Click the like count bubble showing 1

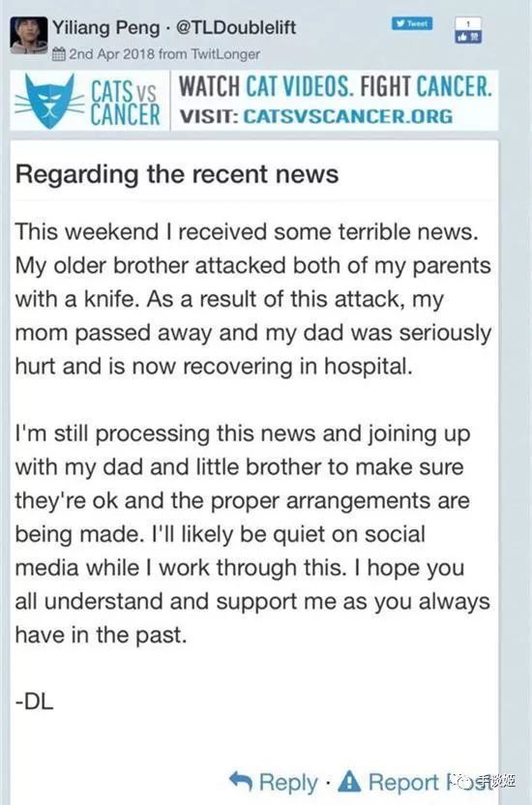click(468, 24)
